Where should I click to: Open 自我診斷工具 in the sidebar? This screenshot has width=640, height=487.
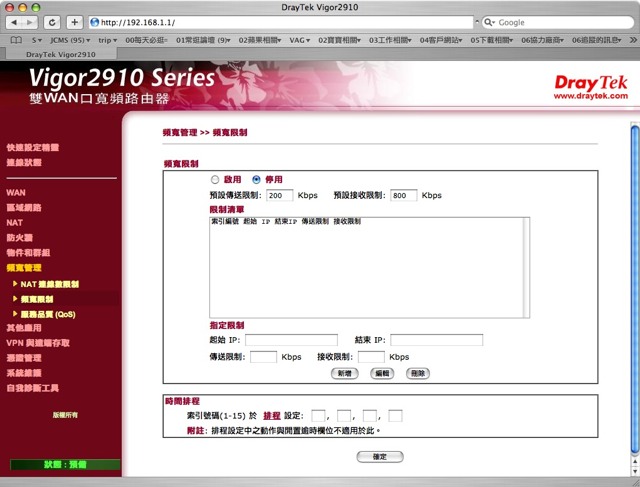tap(33, 388)
